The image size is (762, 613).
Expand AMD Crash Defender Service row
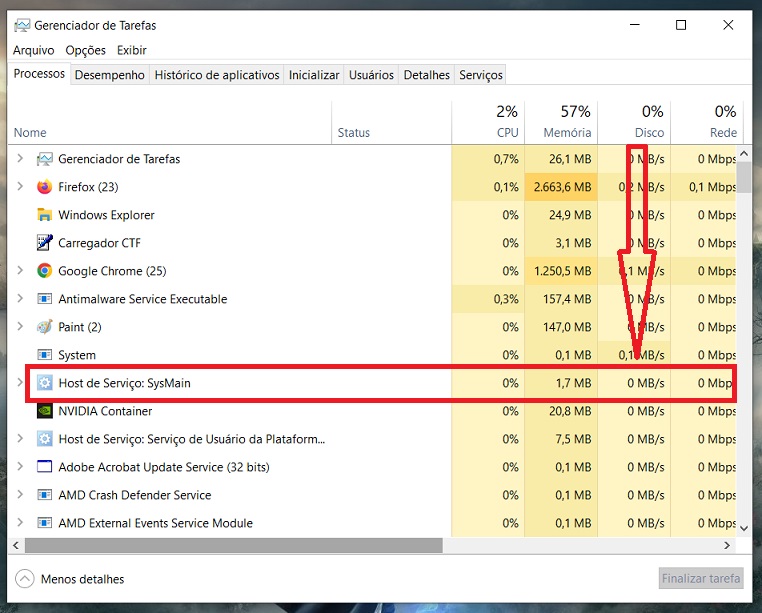tap(20, 494)
